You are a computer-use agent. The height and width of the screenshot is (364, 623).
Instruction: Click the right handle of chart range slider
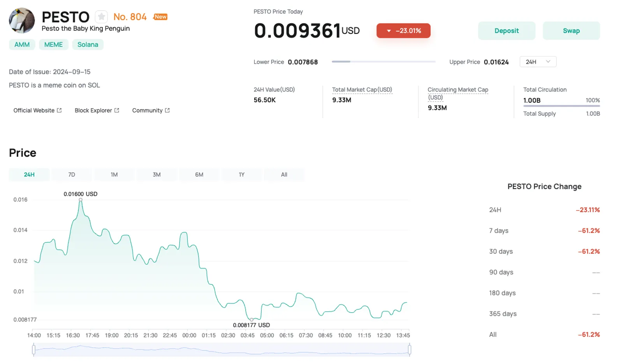[x=409, y=350]
